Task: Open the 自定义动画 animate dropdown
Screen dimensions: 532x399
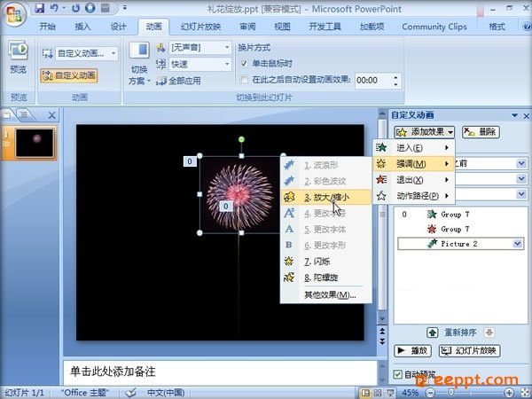Action: tap(113, 53)
